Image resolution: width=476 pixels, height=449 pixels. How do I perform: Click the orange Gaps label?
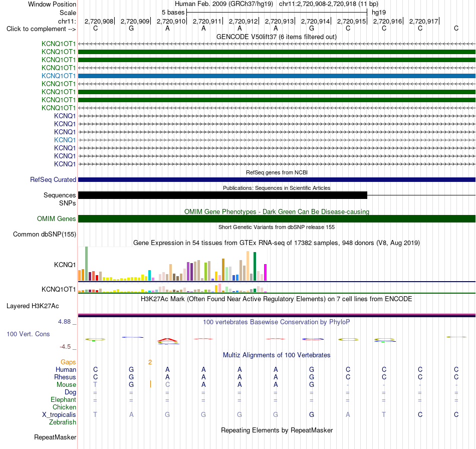[x=68, y=362]
